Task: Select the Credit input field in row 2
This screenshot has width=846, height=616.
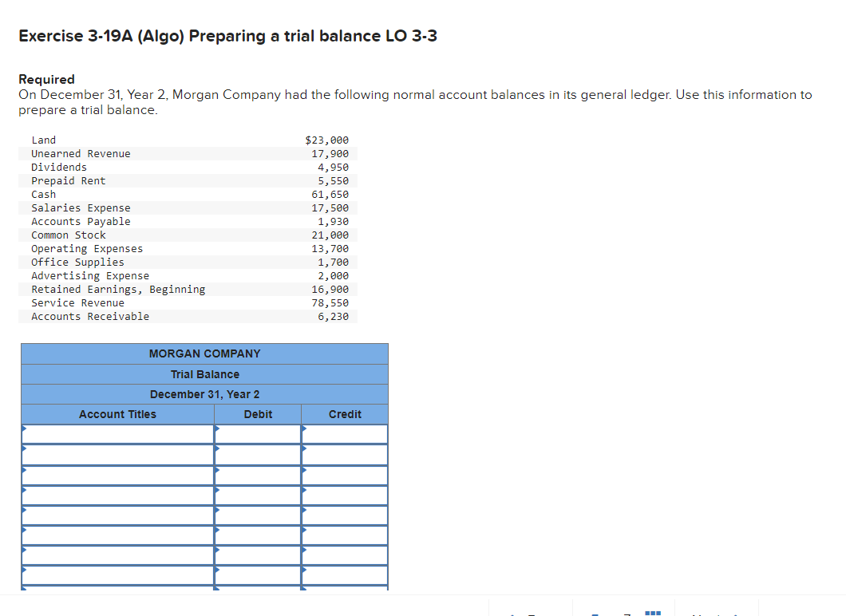Action: click(x=345, y=454)
